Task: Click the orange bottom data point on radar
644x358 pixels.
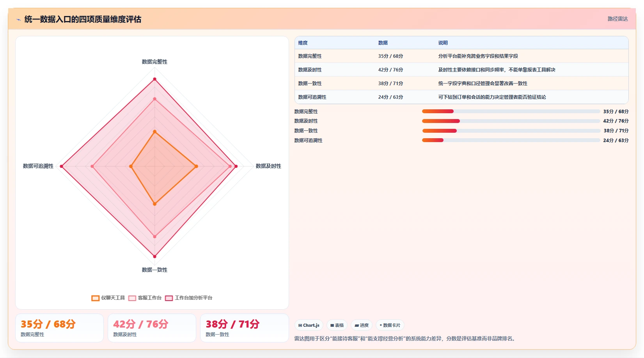Action: click(154, 204)
